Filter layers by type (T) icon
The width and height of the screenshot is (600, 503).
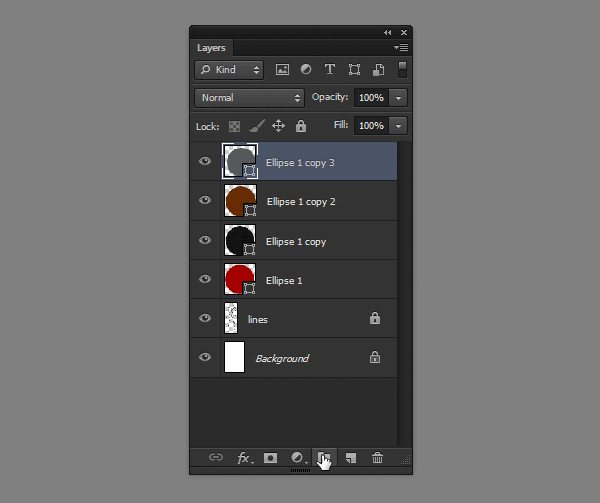(330, 70)
